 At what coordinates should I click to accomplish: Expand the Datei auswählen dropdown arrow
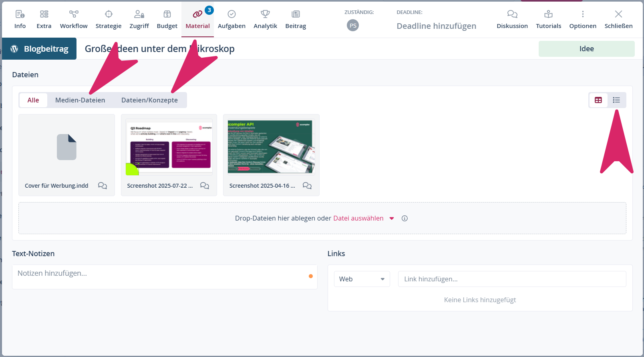click(x=392, y=219)
